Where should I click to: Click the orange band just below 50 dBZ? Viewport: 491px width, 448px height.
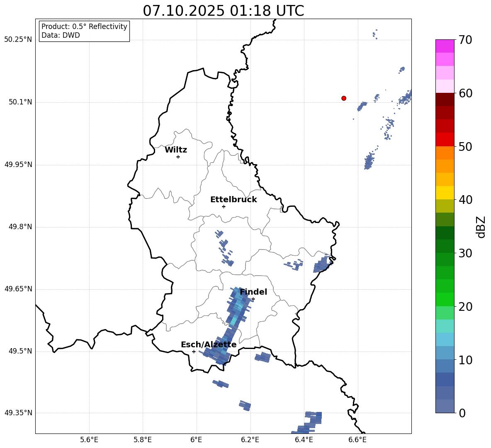tap(445, 153)
